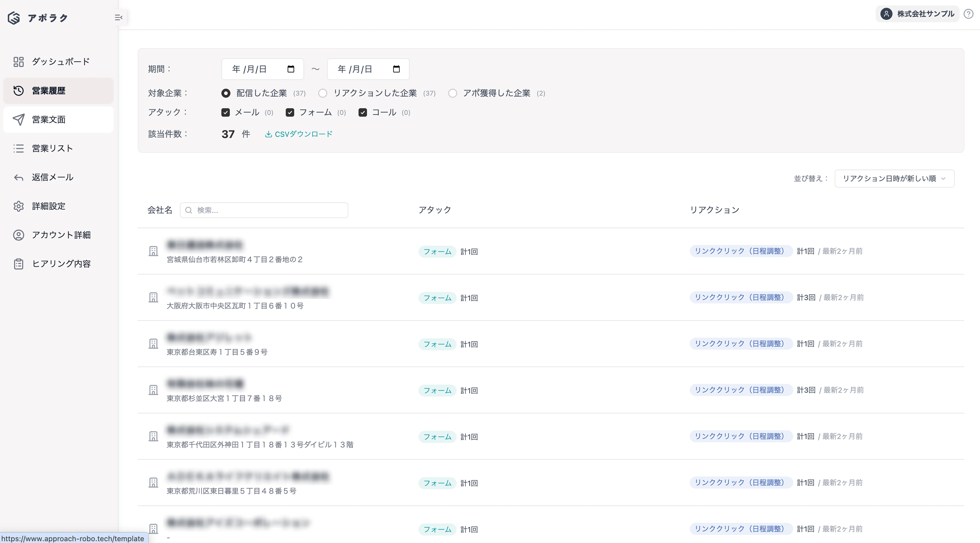This screenshot has height=543, width=980.
Task: Click the ヒアリング内容 clipboard icon
Action: [19, 264]
